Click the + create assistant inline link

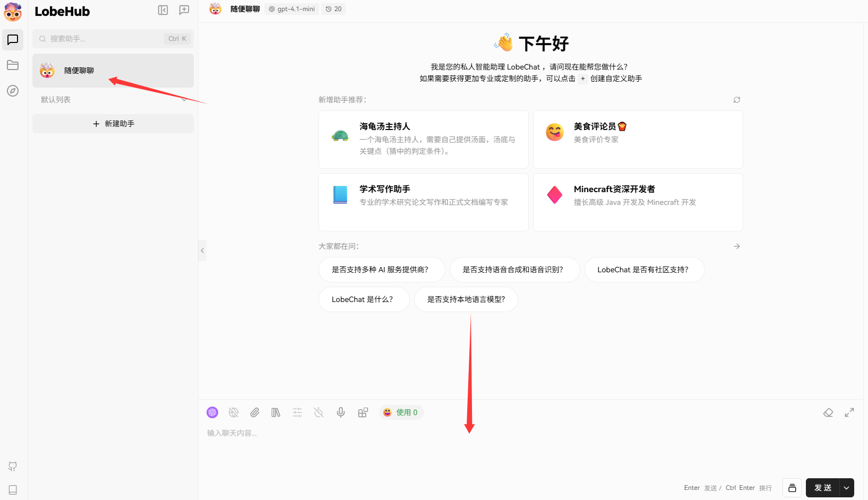click(x=583, y=79)
